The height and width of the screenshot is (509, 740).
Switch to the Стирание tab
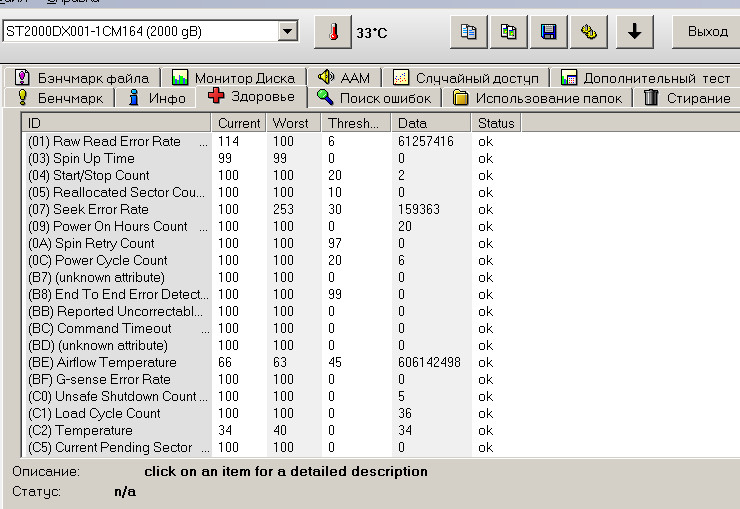[687, 98]
